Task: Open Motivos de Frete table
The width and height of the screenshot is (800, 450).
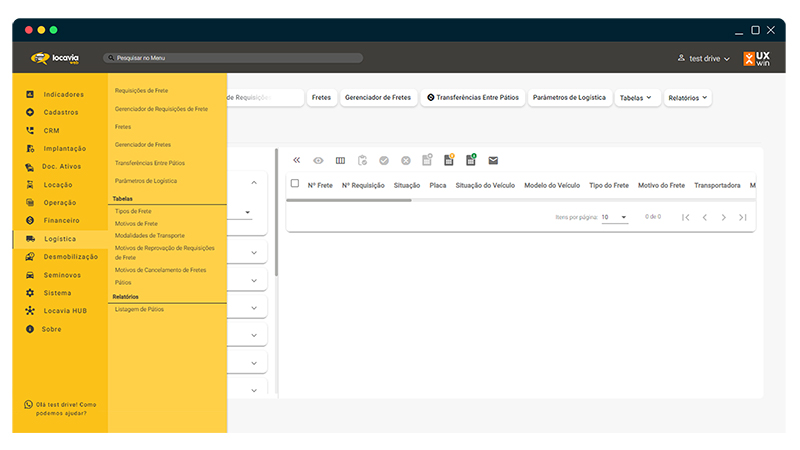Action: 136,223
